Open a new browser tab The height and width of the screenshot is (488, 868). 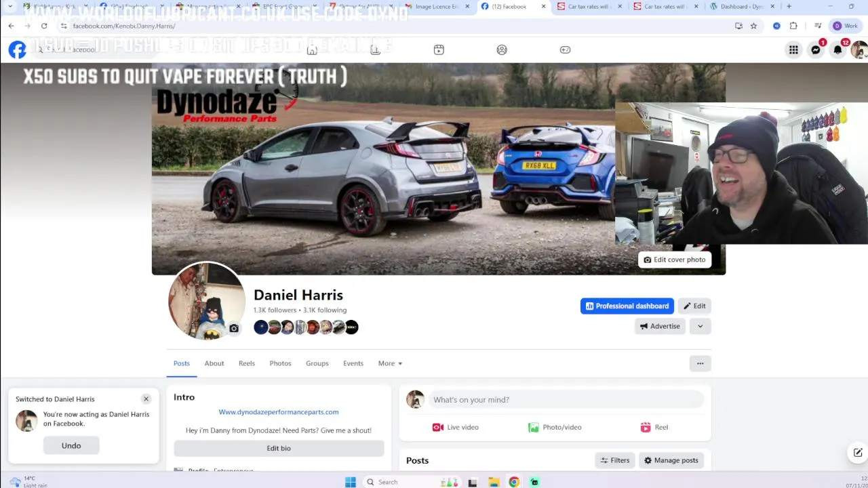(789, 6)
